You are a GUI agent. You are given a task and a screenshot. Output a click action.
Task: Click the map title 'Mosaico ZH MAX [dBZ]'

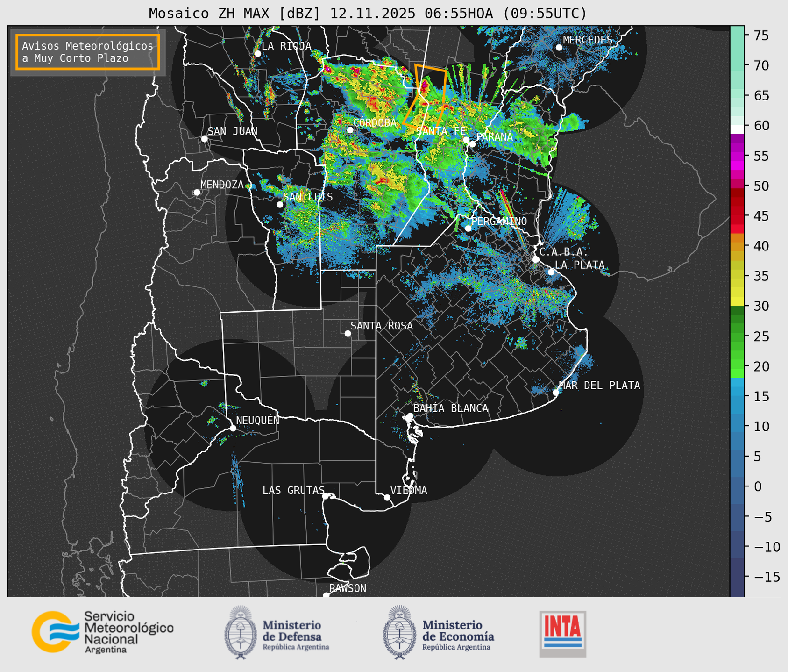click(x=235, y=14)
